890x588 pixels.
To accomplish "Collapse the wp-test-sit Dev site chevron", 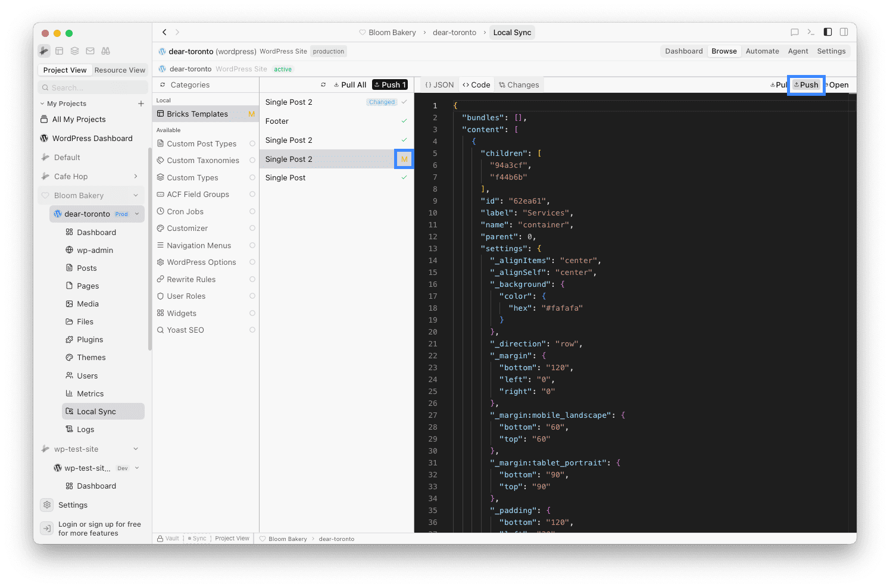I will tap(137, 468).
